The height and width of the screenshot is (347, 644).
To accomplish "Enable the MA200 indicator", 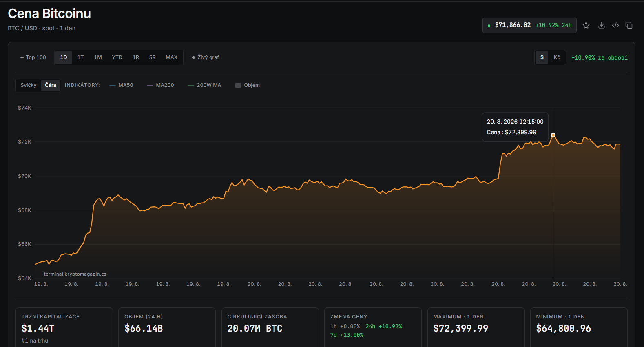I will pyautogui.click(x=160, y=85).
